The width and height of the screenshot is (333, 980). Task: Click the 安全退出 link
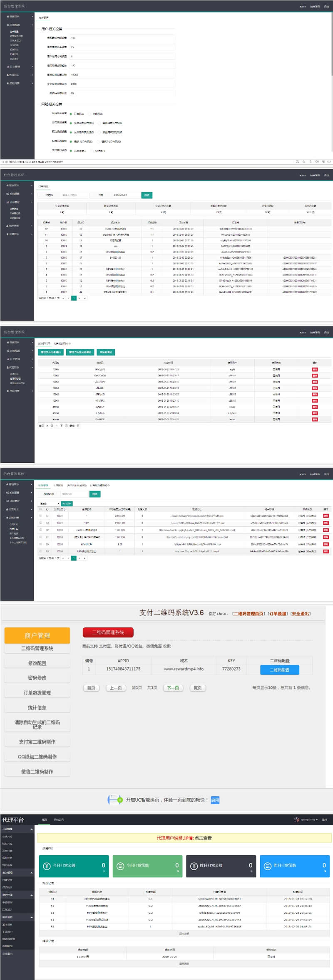tap(300, 614)
